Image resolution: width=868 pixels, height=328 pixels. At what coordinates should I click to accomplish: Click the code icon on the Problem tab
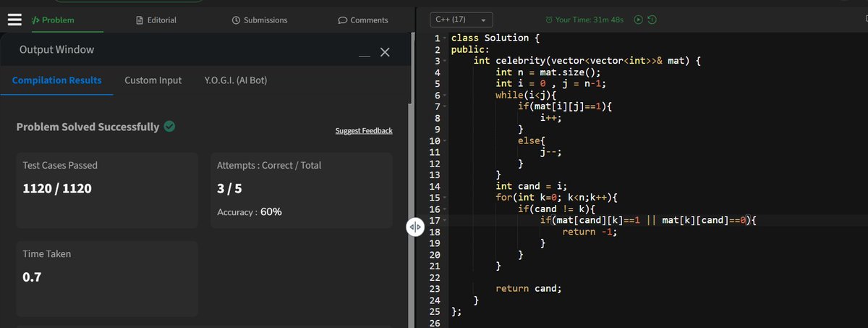coord(35,20)
